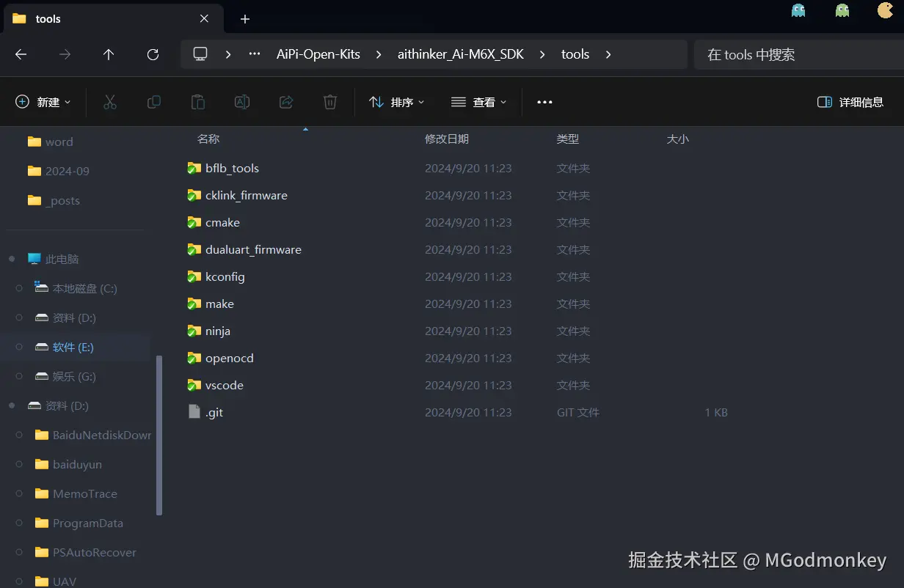The width and height of the screenshot is (904, 588).
Task: Sort by 大小 column header
Action: coord(678,139)
